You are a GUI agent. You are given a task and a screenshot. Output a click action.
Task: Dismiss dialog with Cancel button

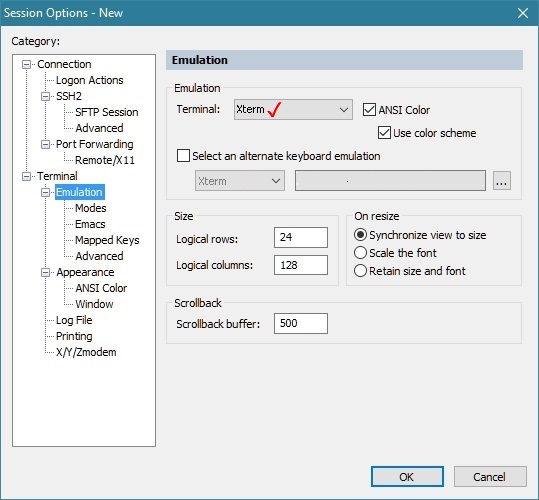[x=490, y=477]
